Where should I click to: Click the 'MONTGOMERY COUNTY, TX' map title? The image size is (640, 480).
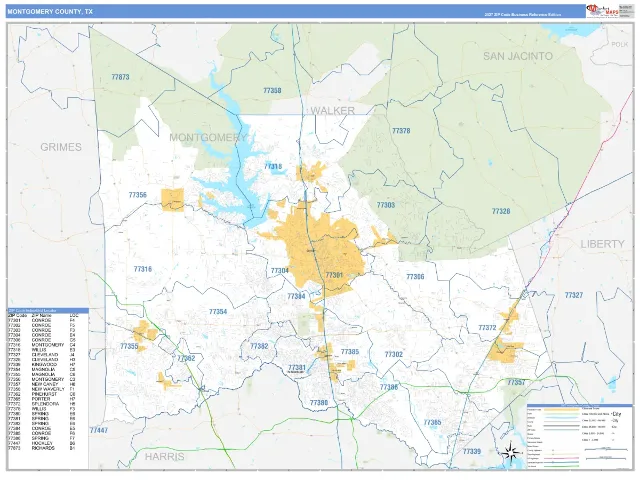[50, 11]
